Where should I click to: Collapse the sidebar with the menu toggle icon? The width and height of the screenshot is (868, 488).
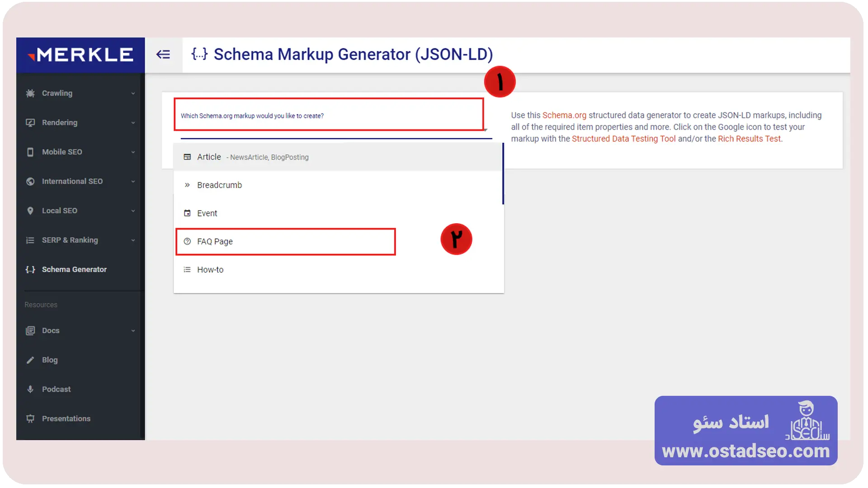(x=163, y=55)
